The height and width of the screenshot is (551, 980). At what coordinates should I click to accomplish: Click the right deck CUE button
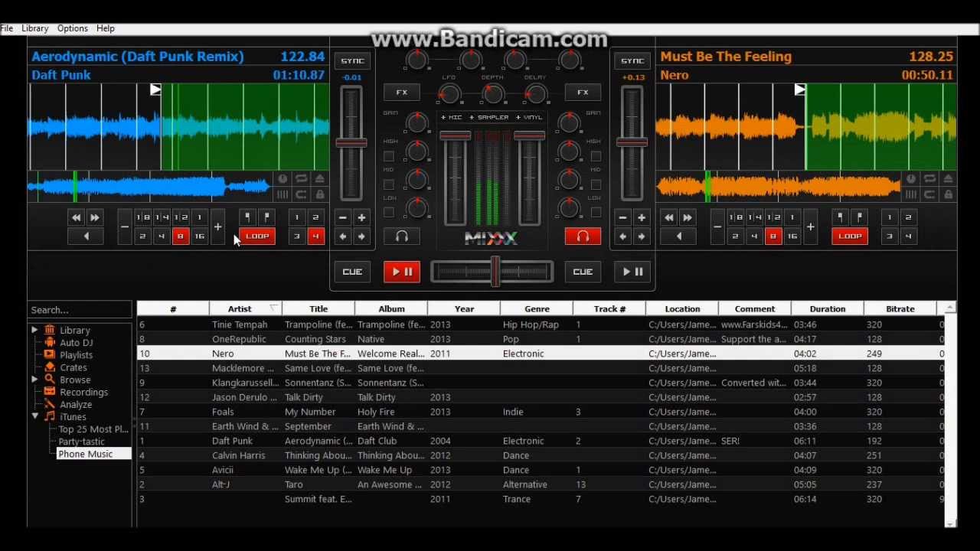click(x=583, y=272)
